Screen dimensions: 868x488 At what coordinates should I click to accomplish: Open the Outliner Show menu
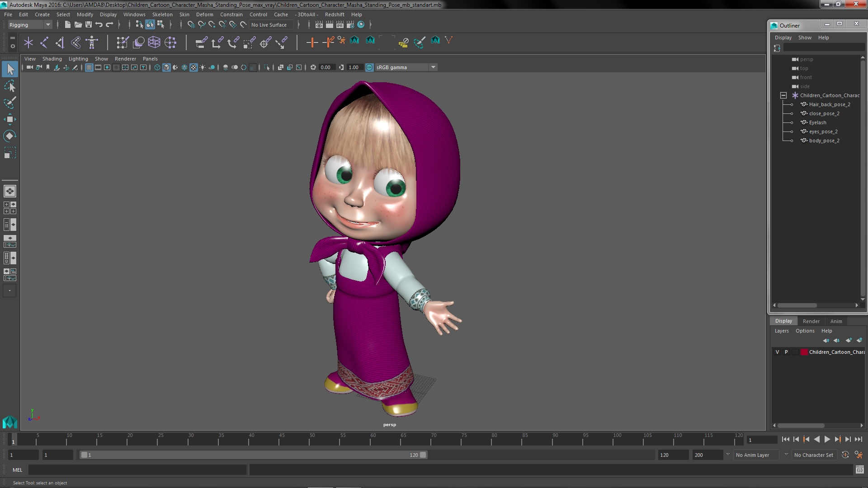pyautogui.click(x=805, y=38)
